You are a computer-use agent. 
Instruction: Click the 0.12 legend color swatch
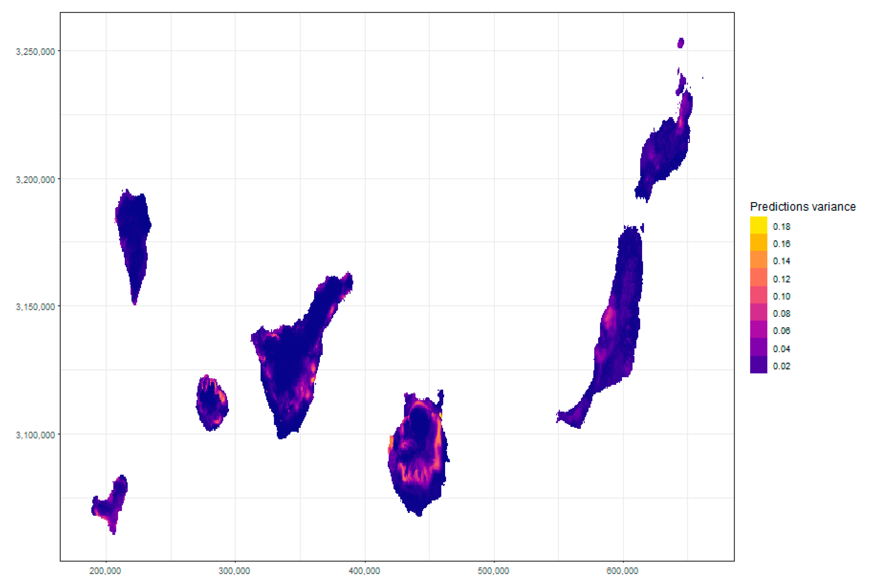(758, 277)
